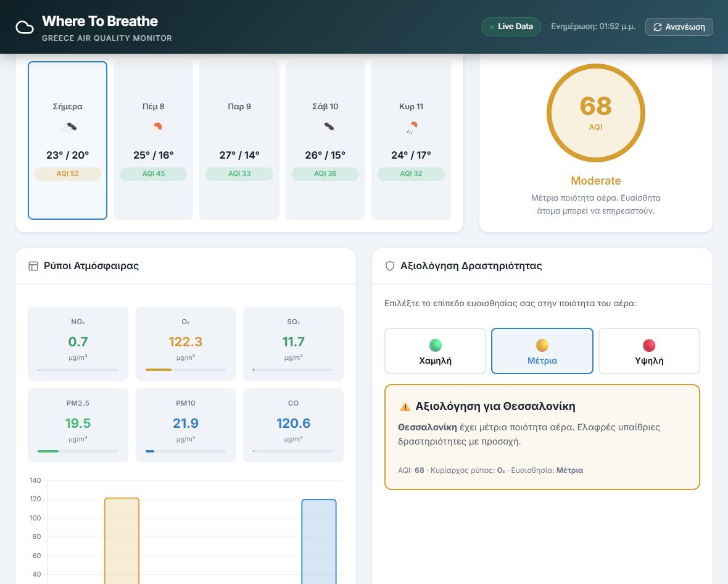Open the Παρ 9 forecast card
Image resolution: width=728 pixels, height=584 pixels.
tap(239, 140)
